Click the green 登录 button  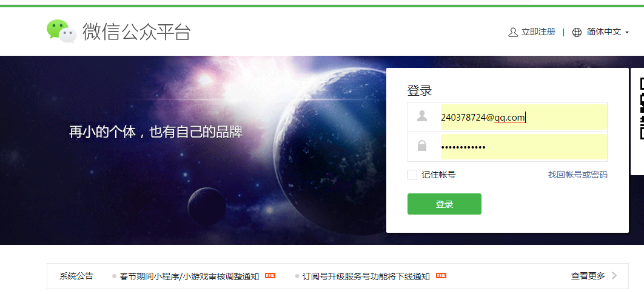click(x=444, y=204)
